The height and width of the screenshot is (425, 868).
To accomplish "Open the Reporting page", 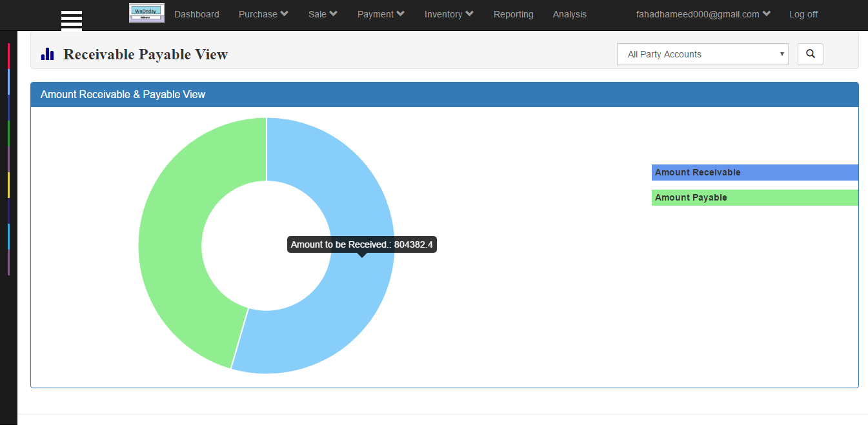I will (513, 14).
